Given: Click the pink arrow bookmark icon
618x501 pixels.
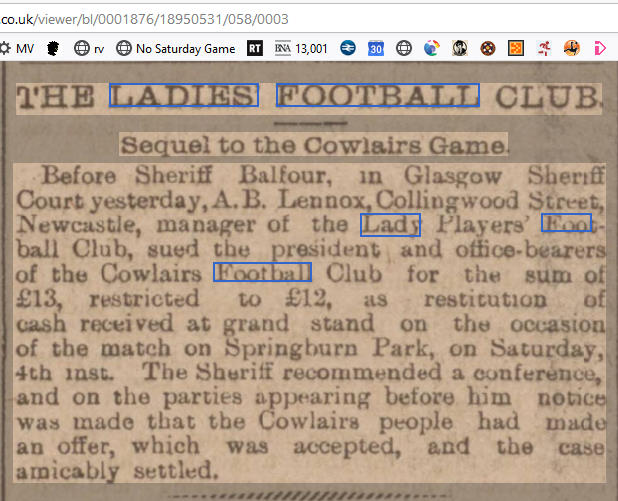Looking at the screenshot, I should coord(600,48).
